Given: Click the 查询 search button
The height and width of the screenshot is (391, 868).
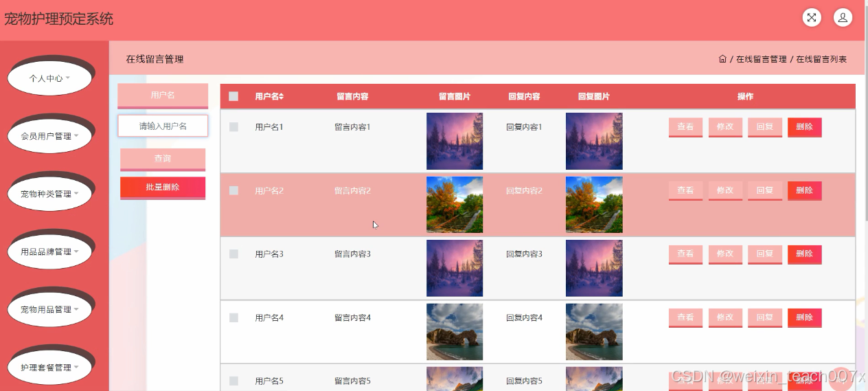Looking at the screenshot, I should pyautogui.click(x=163, y=159).
